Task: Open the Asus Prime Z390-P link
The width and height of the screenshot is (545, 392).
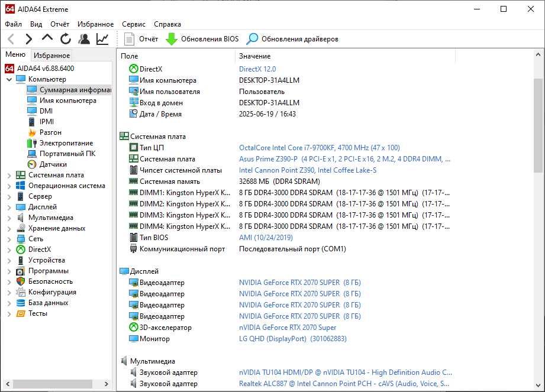Action: tap(344, 159)
